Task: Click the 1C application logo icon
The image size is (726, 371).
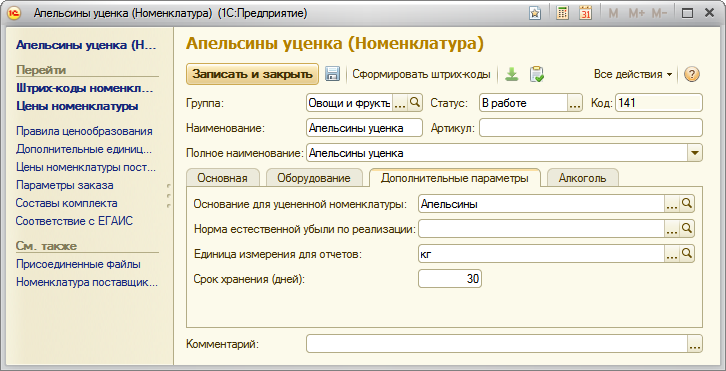Action: [14, 13]
